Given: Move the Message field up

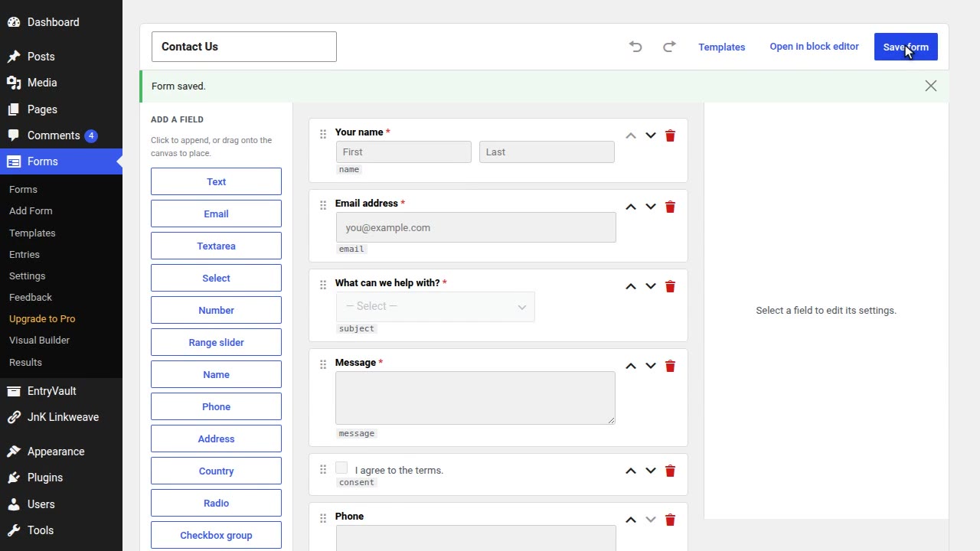Looking at the screenshot, I should point(631,366).
